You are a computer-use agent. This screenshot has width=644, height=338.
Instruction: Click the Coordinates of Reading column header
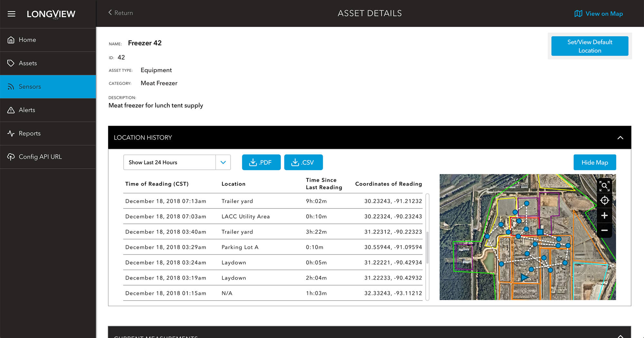point(388,184)
